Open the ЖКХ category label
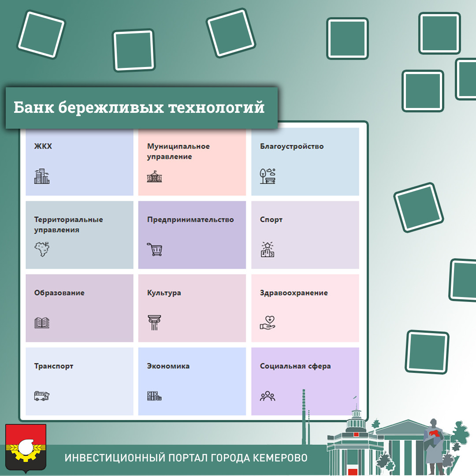476x476 pixels. click(x=43, y=146)
